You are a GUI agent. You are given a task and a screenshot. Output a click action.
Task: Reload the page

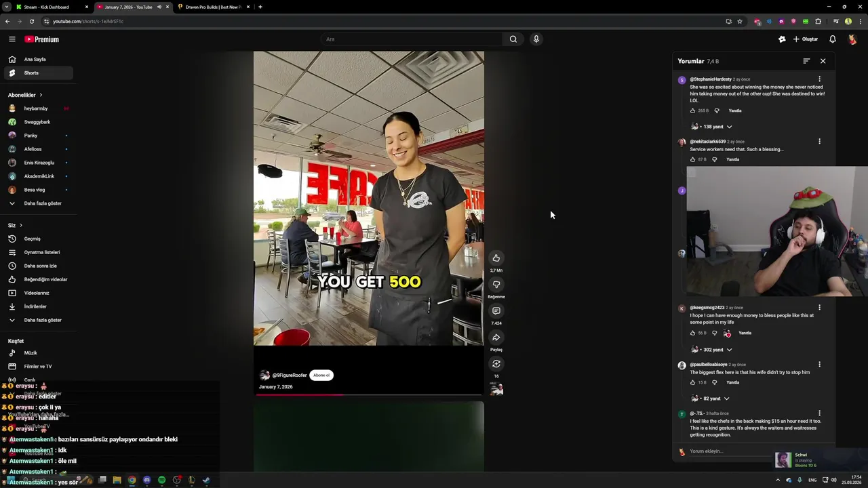pyautogui.click(x=31, y=21)
